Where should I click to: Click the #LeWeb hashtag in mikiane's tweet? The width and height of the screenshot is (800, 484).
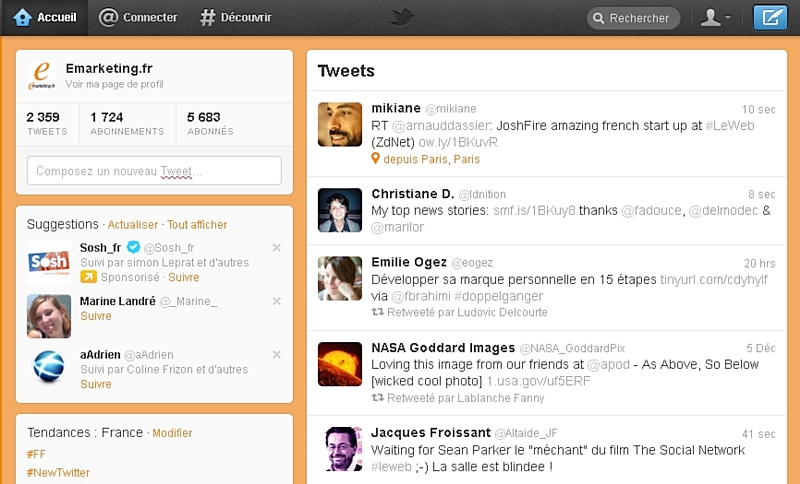730,125
